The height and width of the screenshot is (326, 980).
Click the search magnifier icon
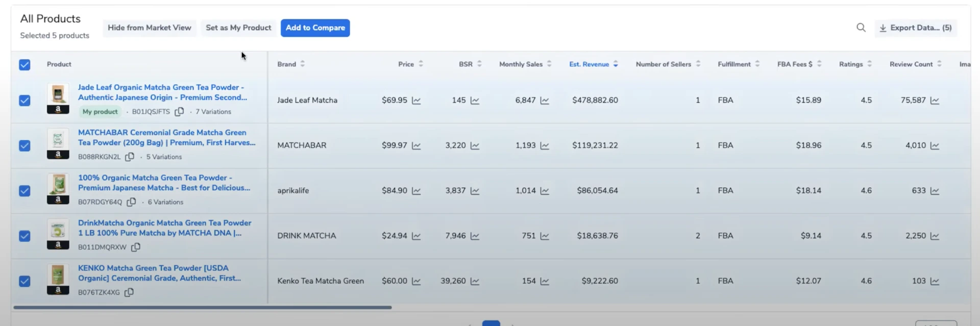coord(861,28)
